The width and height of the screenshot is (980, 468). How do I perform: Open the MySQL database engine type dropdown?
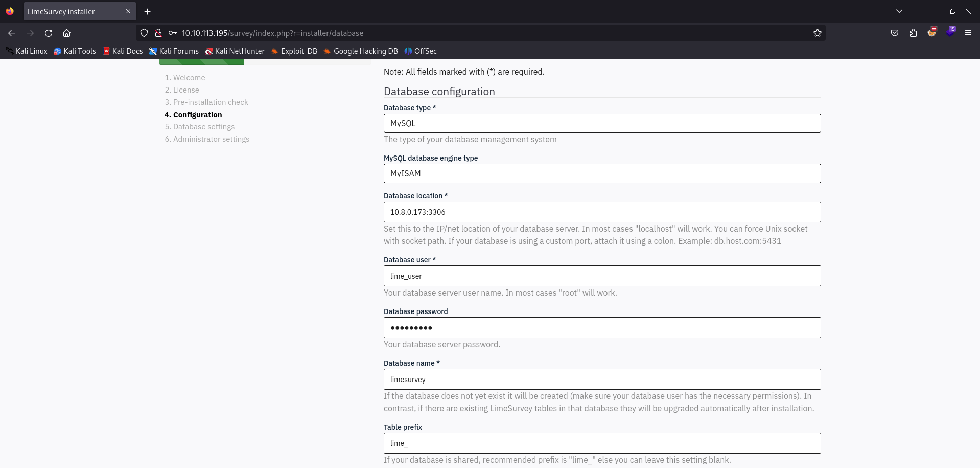[602, 173]
